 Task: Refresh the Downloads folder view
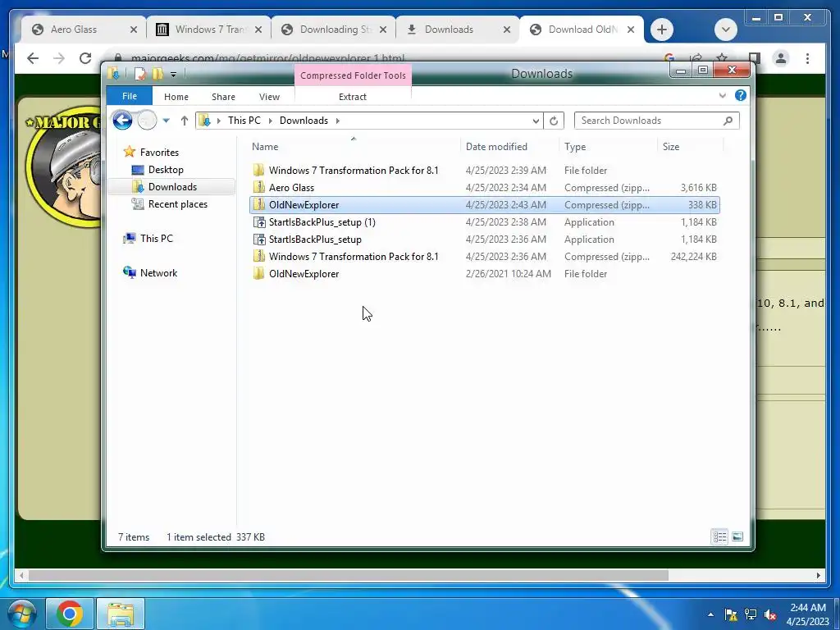554,121
